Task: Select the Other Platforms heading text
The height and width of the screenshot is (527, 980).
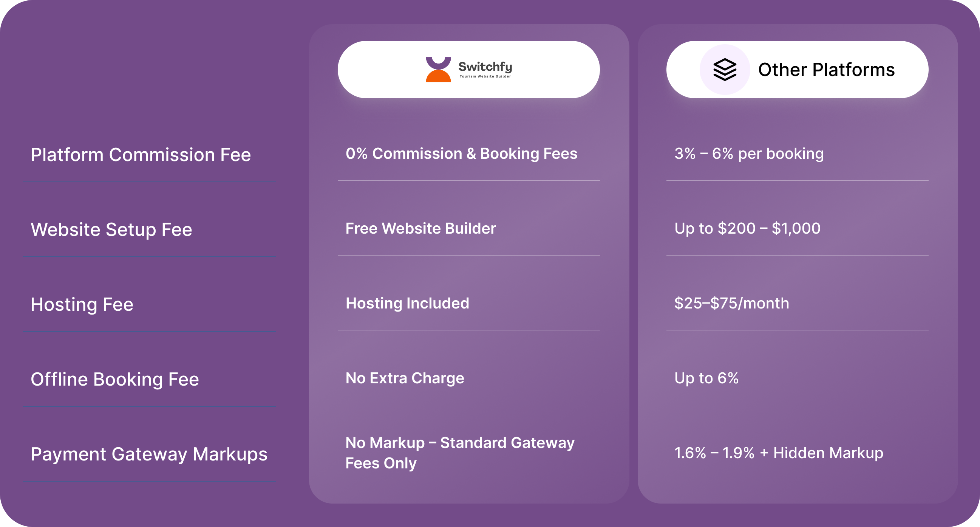Action: (826, 70)
